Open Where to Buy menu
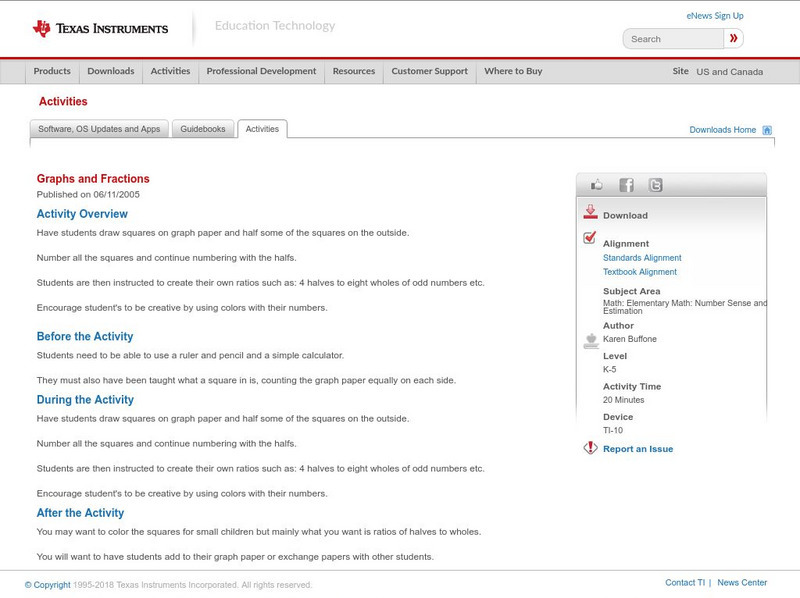 pos(513,71)
